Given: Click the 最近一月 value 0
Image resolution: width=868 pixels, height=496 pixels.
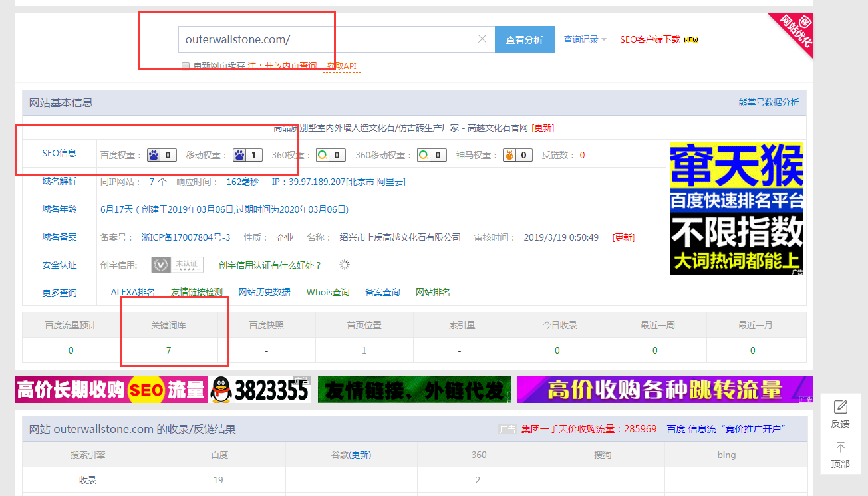Looking at the screenshot, I should [753, 350].
